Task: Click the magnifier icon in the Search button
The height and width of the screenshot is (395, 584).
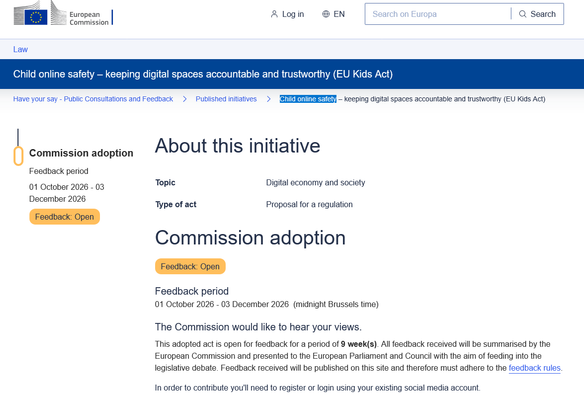Action: pos(523,14)
